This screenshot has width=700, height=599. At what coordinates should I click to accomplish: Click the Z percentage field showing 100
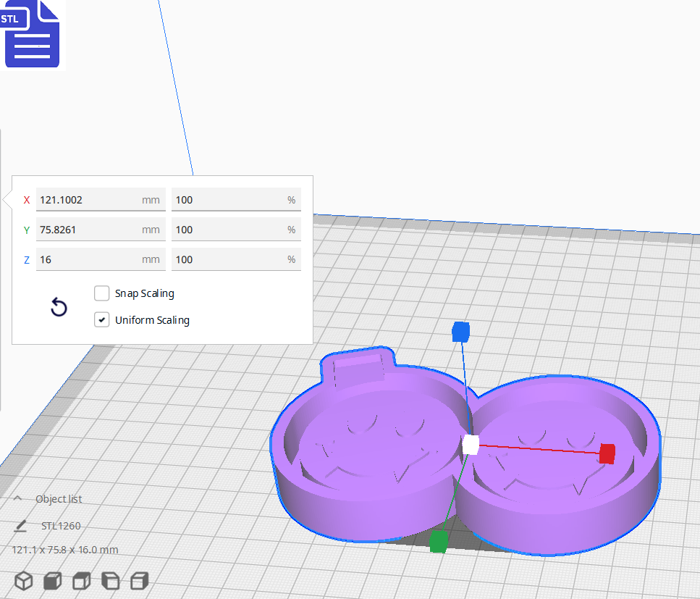click(x=236, y=259)
